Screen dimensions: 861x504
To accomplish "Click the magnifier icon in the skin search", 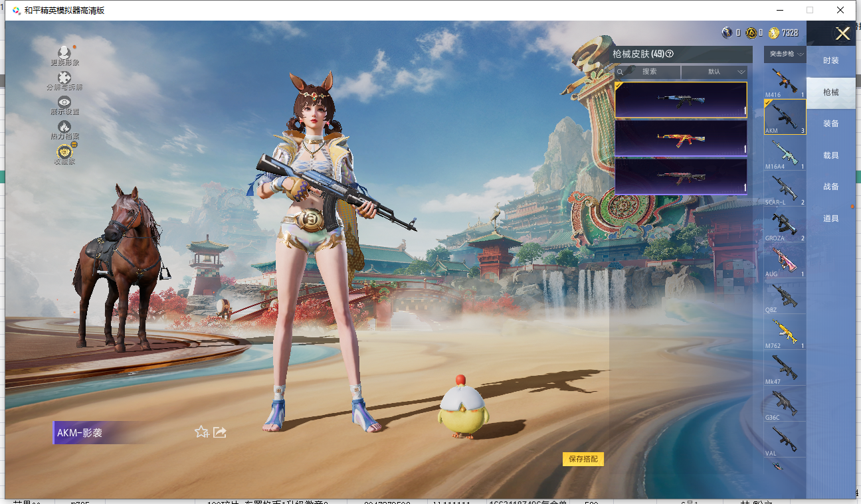I will pos(620,72).
